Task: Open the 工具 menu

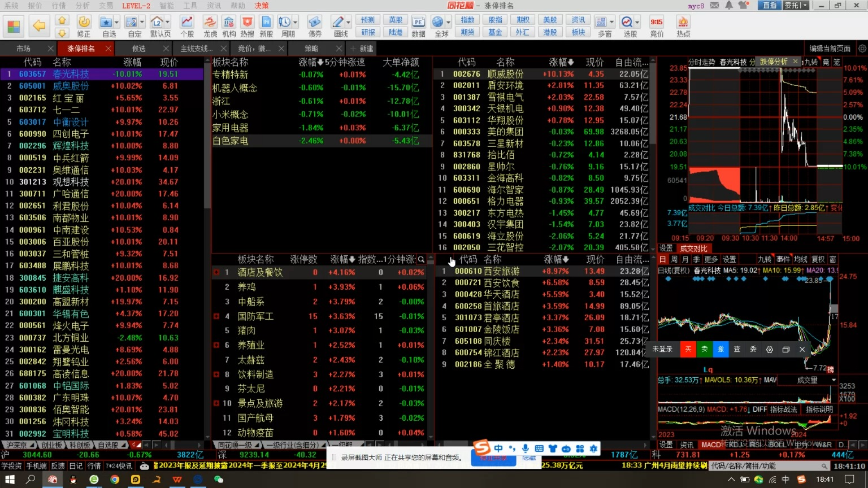Action: [190, 5]
